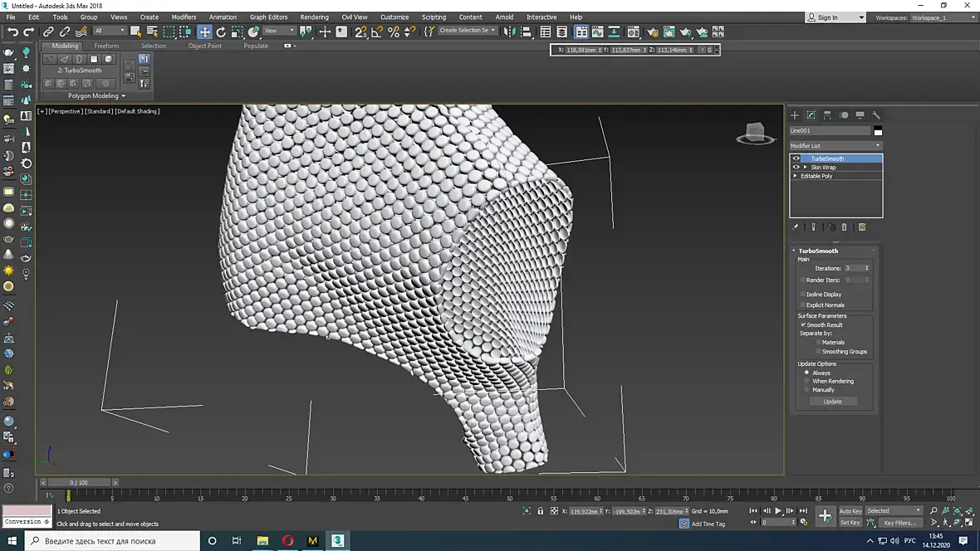
Task: Open the Modify panel tab icon
Action: coord(811,115)
